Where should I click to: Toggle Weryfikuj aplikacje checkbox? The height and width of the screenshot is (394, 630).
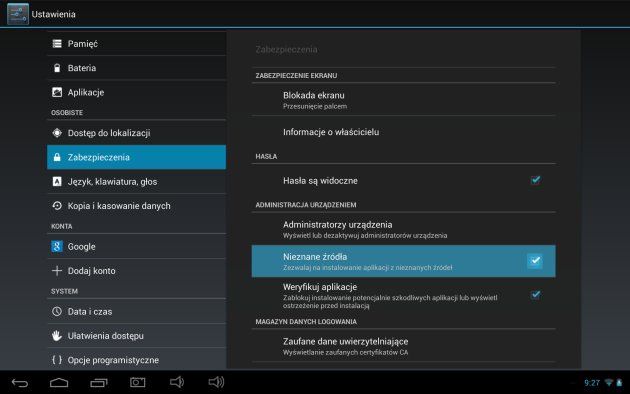(x=535, y=295)
